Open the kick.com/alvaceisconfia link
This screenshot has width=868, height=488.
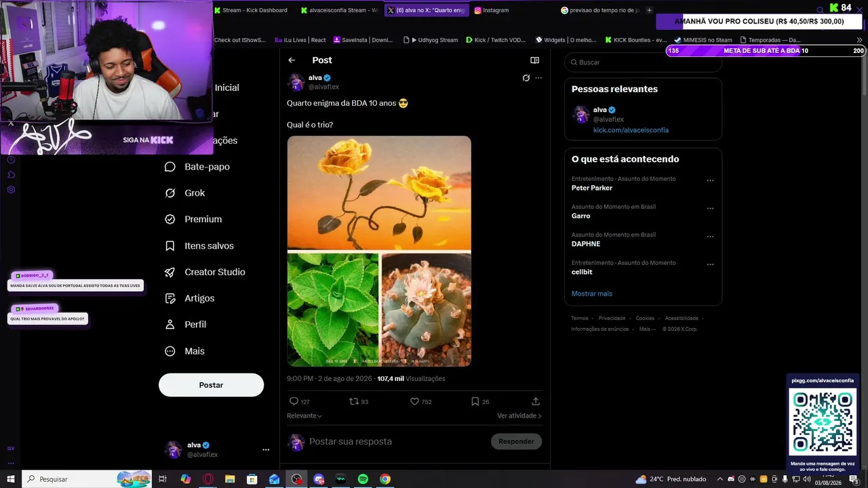631,130
